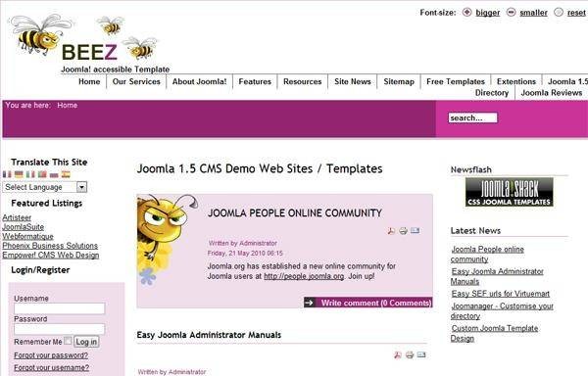Image resolution: width=588 pixels, height=376 pixels.
Task: Open the http://people.joomla.org link
Action: pyautogui.click(x=304, y=276)
